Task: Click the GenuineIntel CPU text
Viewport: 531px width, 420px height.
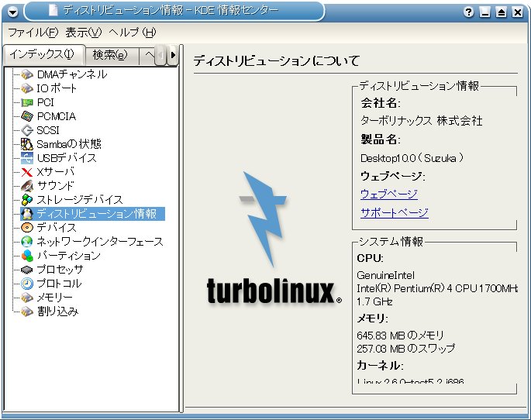Action: click(386, 275)
